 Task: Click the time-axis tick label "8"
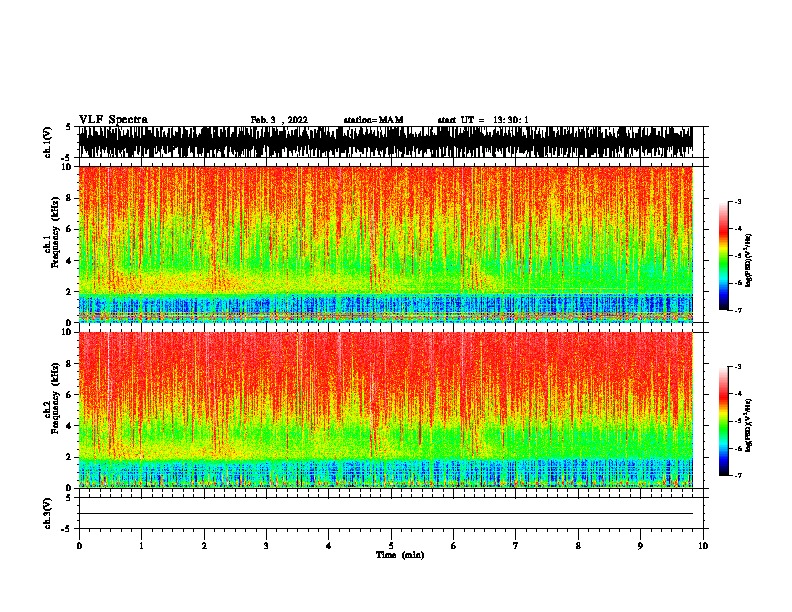pos(578,546)
